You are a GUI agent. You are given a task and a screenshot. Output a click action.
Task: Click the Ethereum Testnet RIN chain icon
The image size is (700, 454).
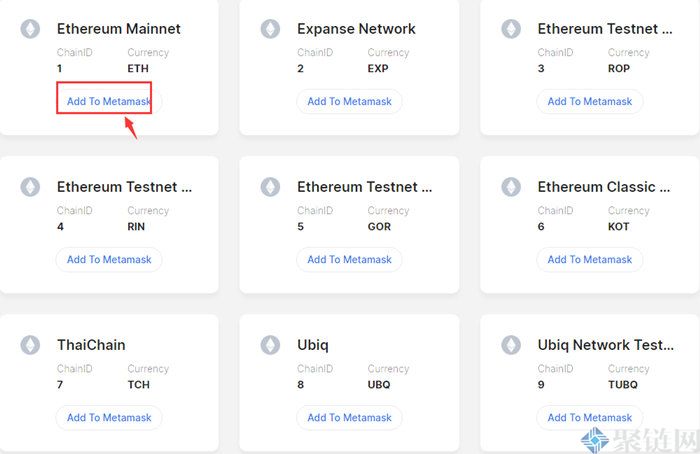point(30,187)
